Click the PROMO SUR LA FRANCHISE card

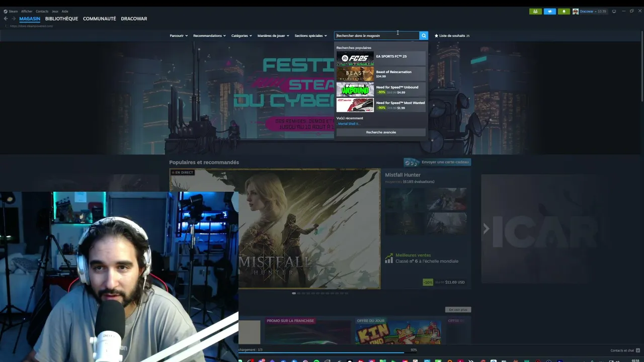pyautogui.click(x=308, y=331)
